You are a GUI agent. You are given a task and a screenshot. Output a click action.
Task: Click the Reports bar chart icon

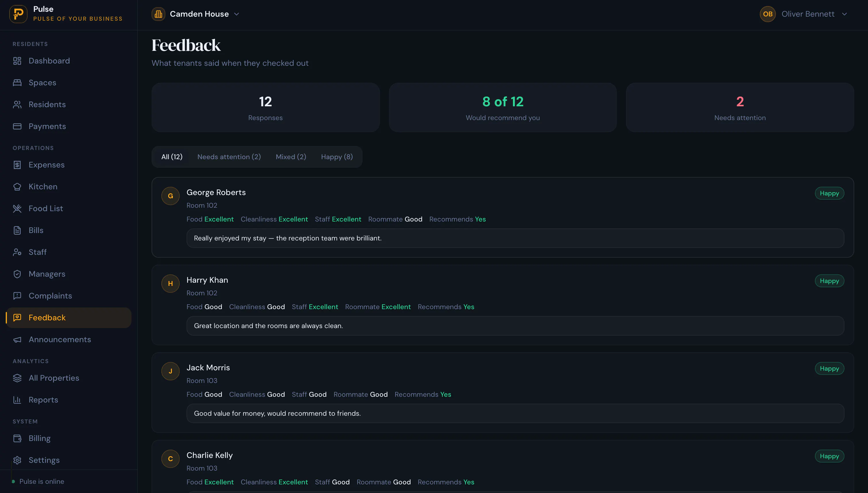tap(17, 400)
